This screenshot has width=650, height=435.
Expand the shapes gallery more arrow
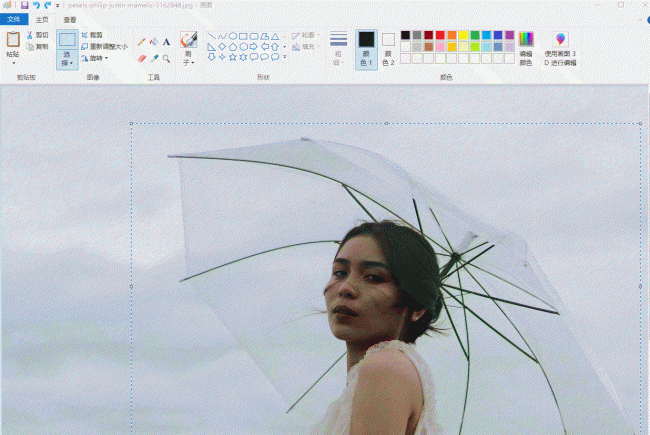[x=285, y=57]
